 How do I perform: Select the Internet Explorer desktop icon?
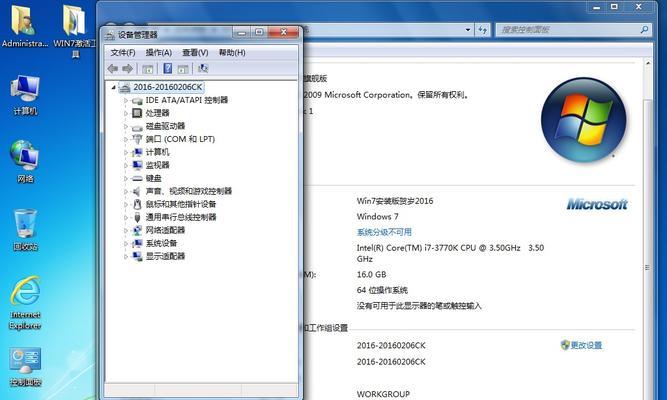point(25,303)
